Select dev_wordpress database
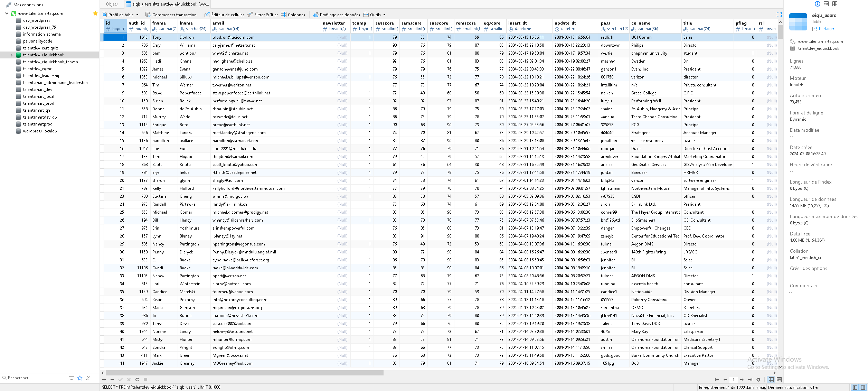868x391 pixels. tap(37, 20)
